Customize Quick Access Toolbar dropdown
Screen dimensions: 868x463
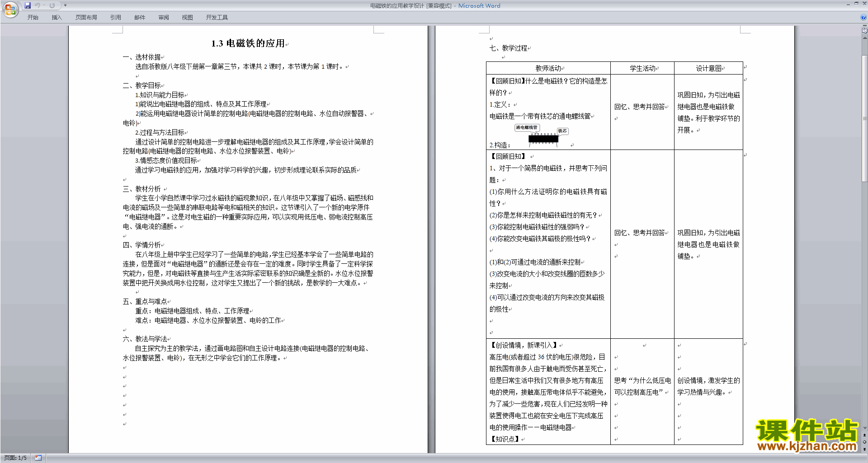[65, 5]
